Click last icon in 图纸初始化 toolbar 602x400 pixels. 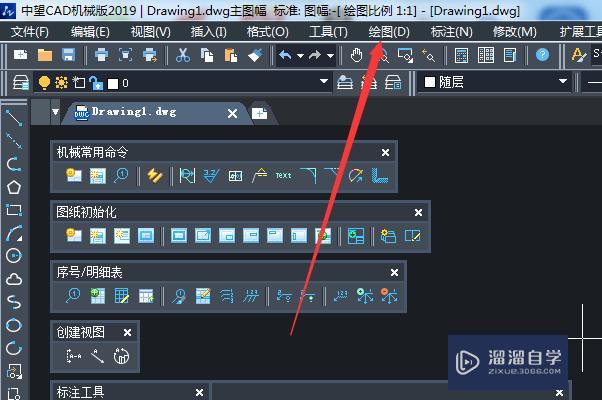[413, 236]
